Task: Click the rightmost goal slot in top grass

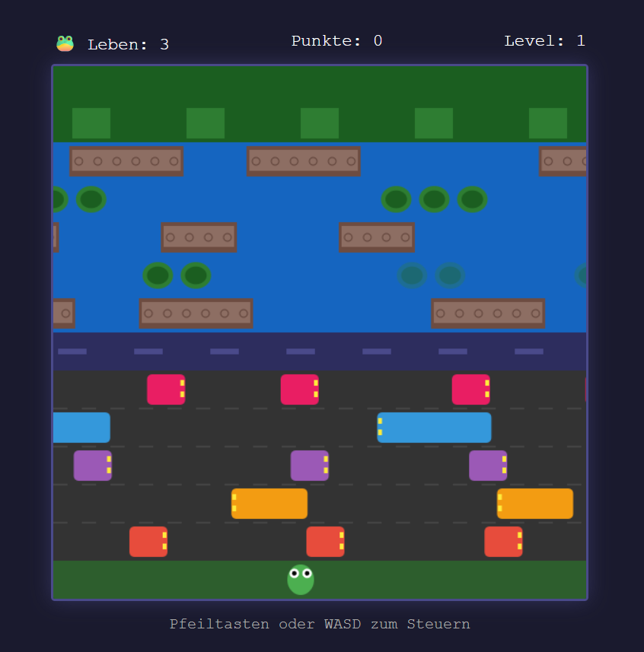Action: (548, 123)
